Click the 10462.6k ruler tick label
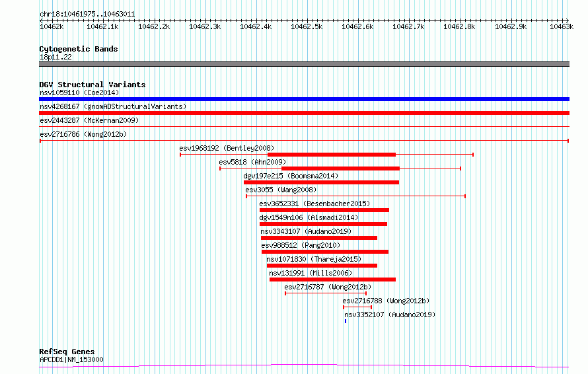The width and height of the screenshot is (588, 374). tap(357, 26)
